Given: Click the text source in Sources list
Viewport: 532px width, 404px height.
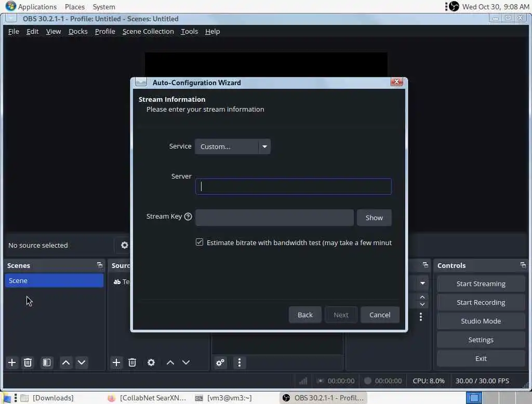Looking at the screenshot, I should click(122, 281).
